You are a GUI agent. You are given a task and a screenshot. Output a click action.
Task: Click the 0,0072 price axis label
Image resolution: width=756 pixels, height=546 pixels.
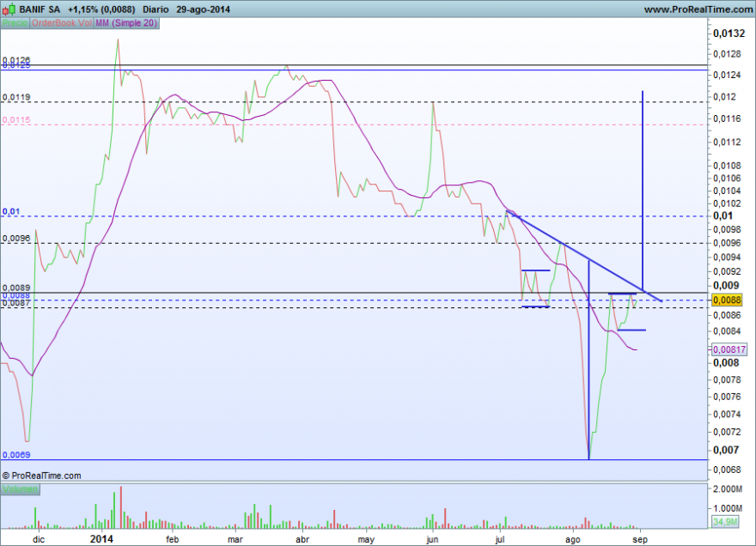coord(727,432)
